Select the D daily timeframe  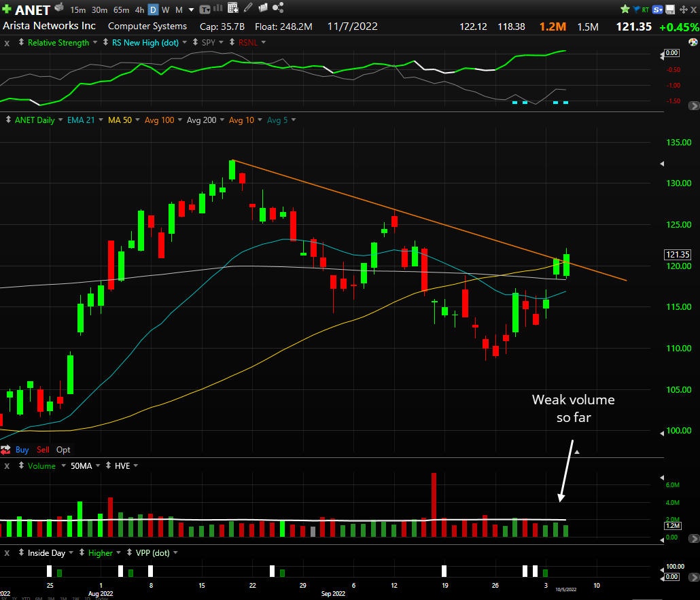(153, 10)
